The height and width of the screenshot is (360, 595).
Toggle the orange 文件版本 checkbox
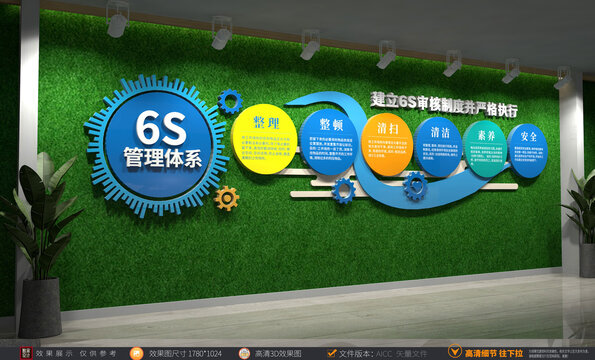pos(332,353)
